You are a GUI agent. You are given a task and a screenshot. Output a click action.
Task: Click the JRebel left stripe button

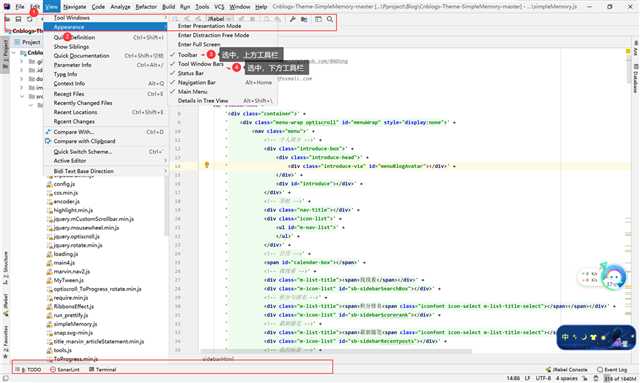(x=5, y=305)
